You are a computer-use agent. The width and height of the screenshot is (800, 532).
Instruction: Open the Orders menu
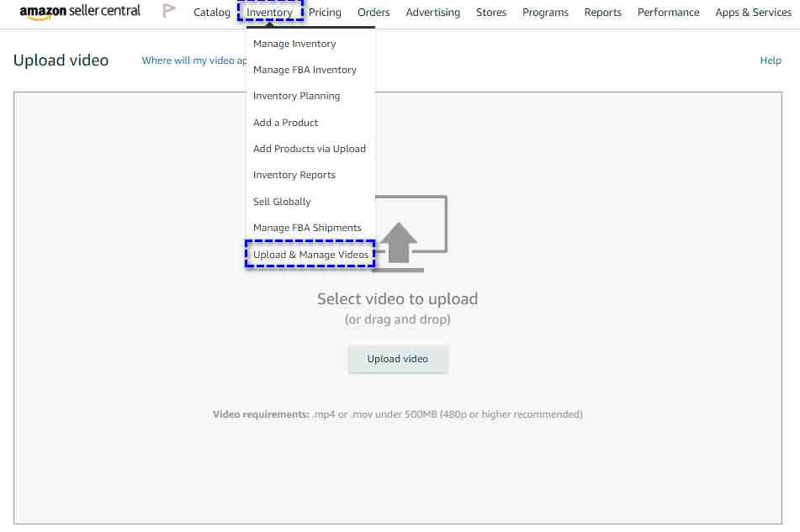(x=374, y=13)
